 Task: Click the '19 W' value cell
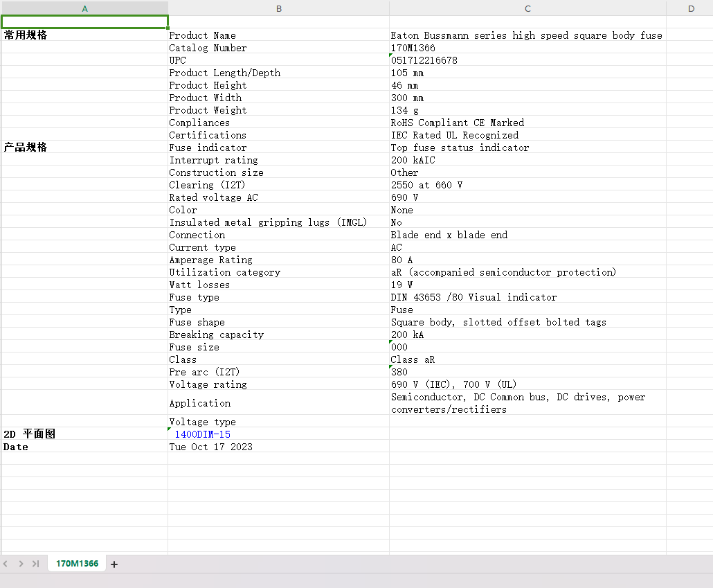coord(527,285)
